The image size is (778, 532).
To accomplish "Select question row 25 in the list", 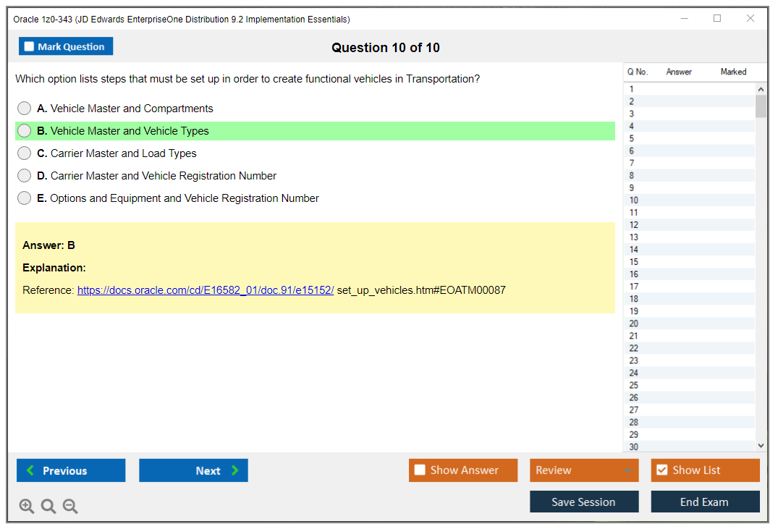I will click(x=689, y=386).
